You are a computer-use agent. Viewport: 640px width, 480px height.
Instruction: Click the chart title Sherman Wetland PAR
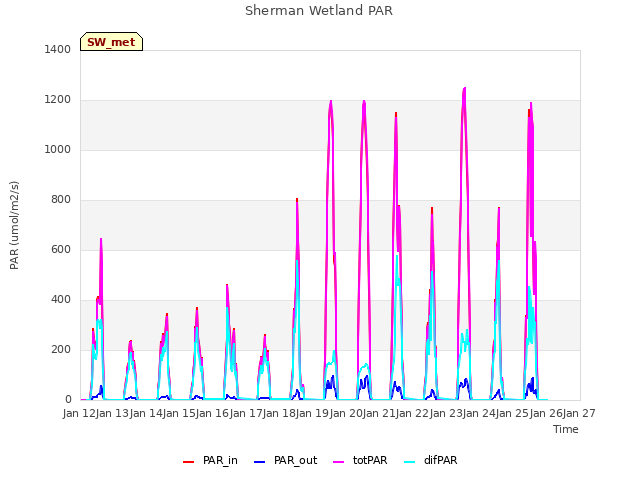click(x=319, y=10)
